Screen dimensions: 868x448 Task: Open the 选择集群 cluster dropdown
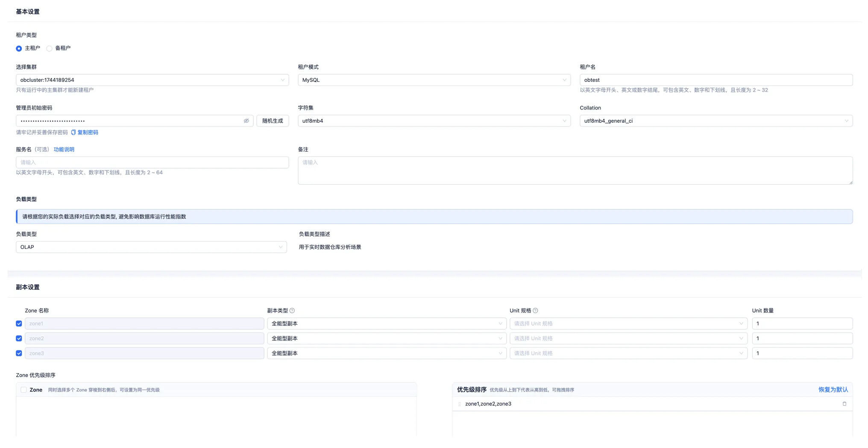pos(152,80)
